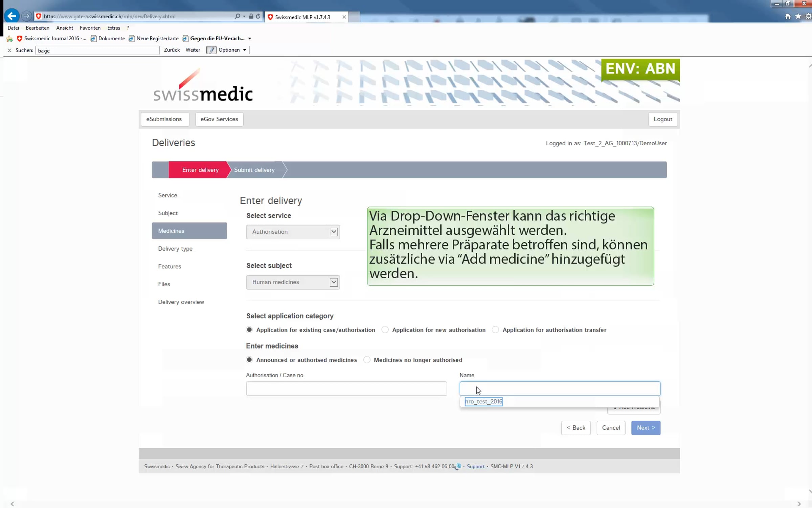Select the Submit delivery wizard step
Screen dimensions: 812x508
click(254, 170)
